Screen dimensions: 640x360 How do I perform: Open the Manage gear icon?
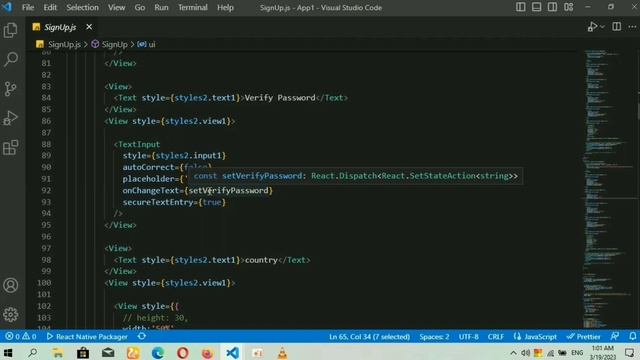tap(11, 314)
